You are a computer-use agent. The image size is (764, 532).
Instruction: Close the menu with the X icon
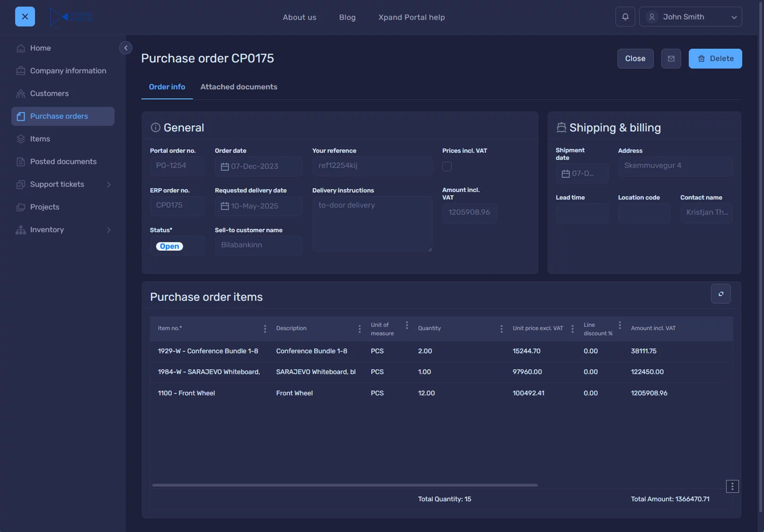[25, 17]
